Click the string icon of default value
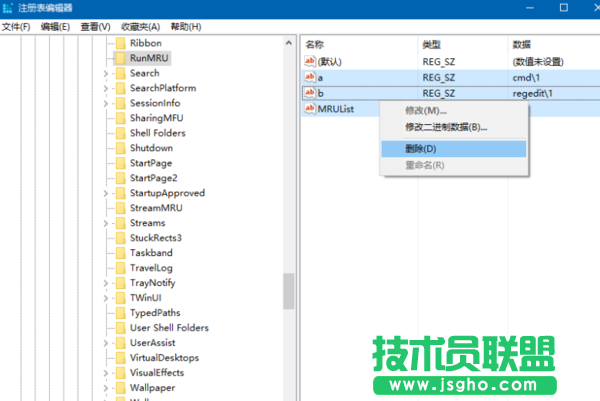Viewport: 600px width, 401px height. [310, 61]
